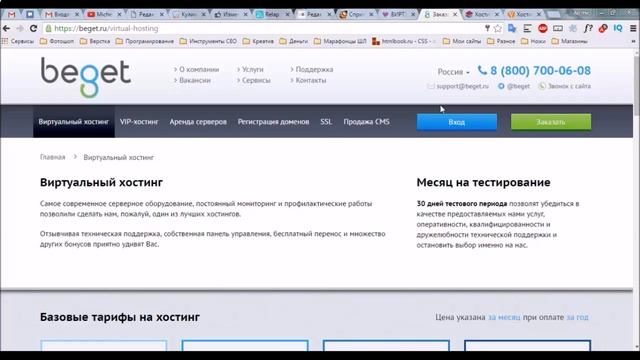Show the hidden bookmarks overflow chevron
The height and width of the screenshot is (360, 640).
(633, 41)
